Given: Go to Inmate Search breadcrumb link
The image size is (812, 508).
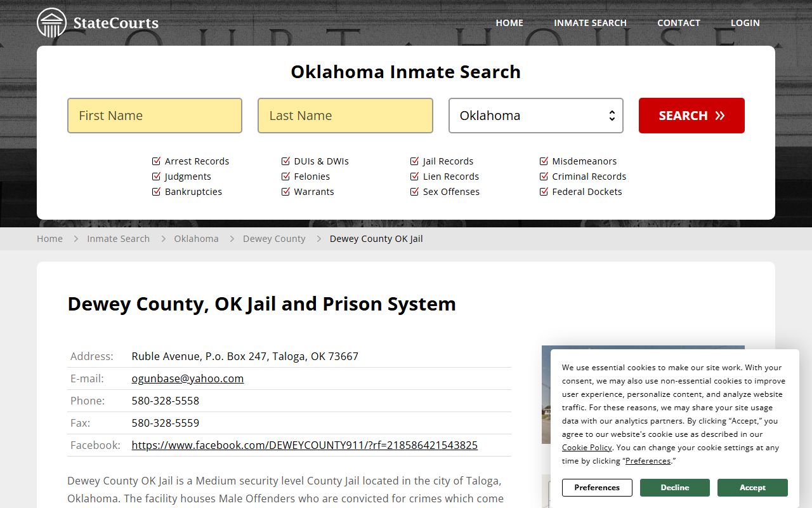Looking at the screenshot, I should click(x=118, y=239).
